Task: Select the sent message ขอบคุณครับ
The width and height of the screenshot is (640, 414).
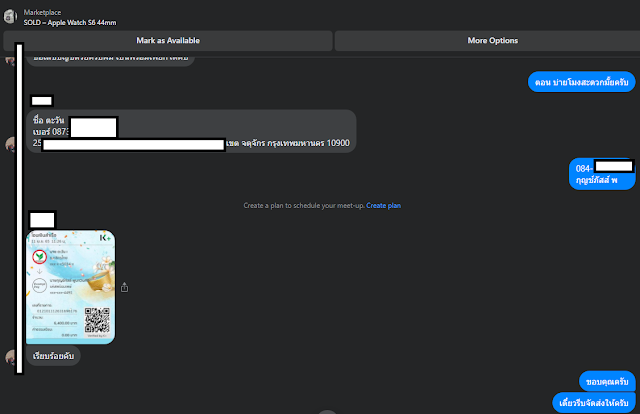Action: [x=607, y=382]
